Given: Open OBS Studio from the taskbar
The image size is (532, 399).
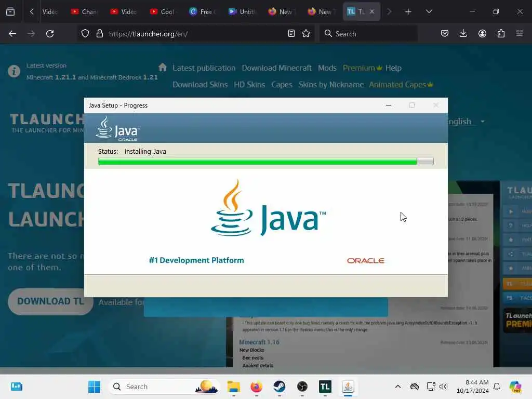Looking at the screenshot, I should (x=302, y=387).
